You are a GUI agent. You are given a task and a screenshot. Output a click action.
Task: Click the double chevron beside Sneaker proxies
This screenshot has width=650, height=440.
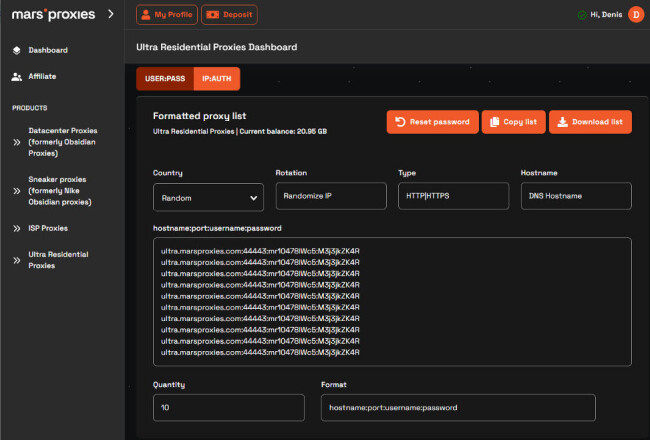coord(16,191)
